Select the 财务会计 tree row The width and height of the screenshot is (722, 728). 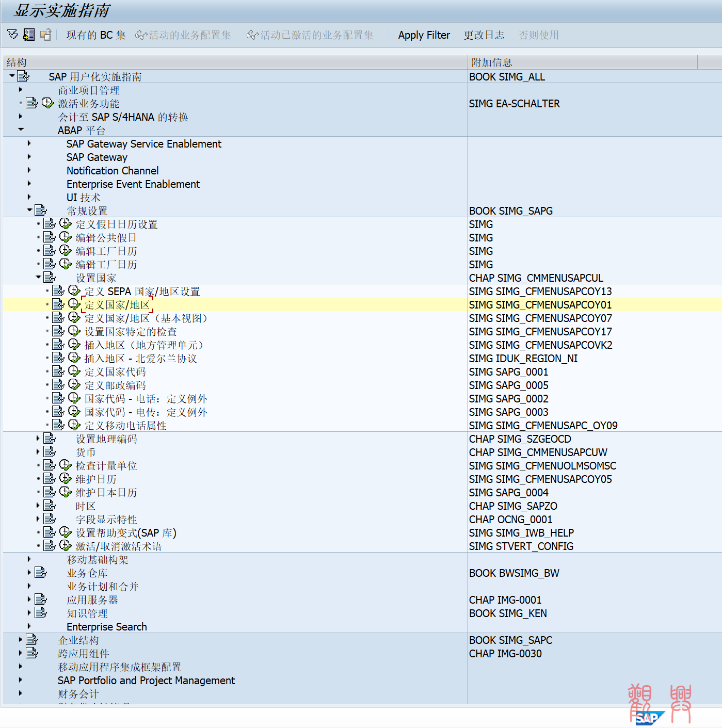point(78,694)
